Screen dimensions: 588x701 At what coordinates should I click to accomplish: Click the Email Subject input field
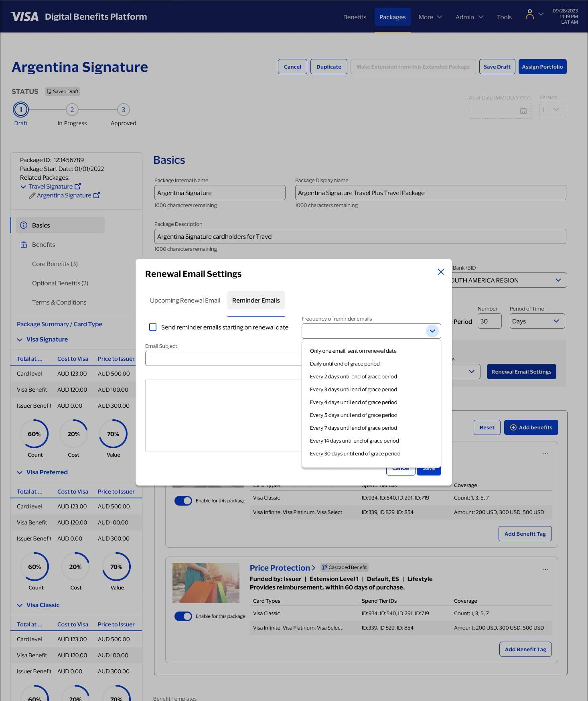click(x=223, y=358)
